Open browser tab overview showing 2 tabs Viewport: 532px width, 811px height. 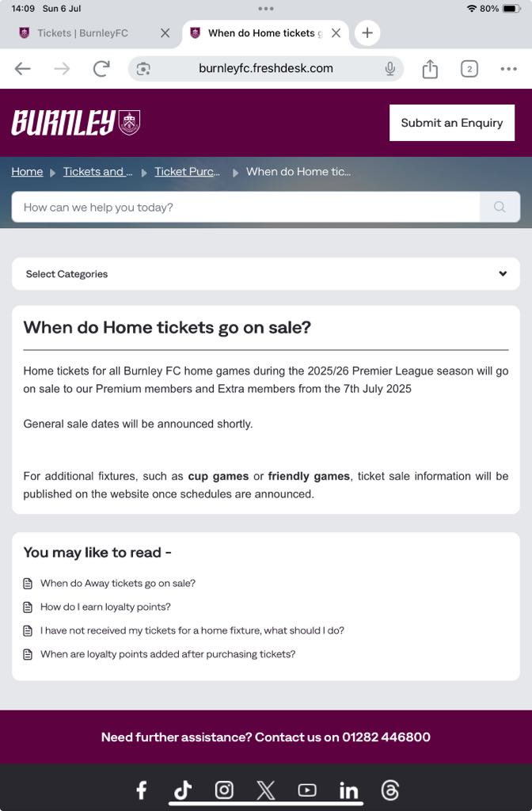[469, 69]
